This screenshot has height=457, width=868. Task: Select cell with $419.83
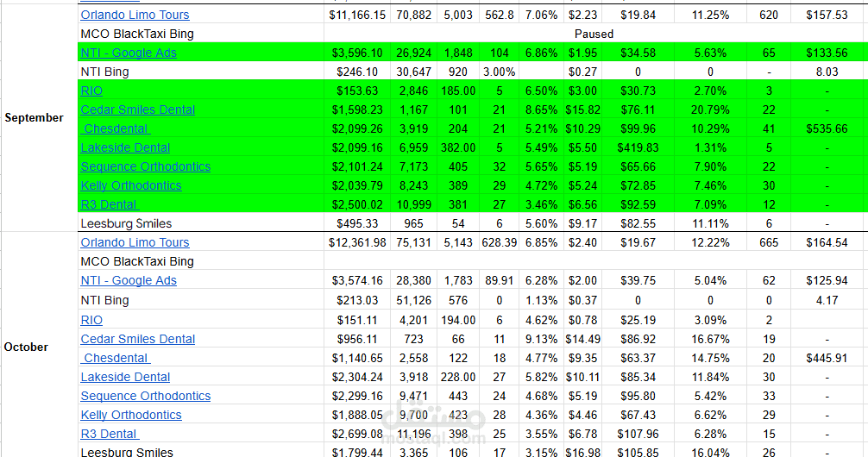pyautogui.click(x=638, y=147)
